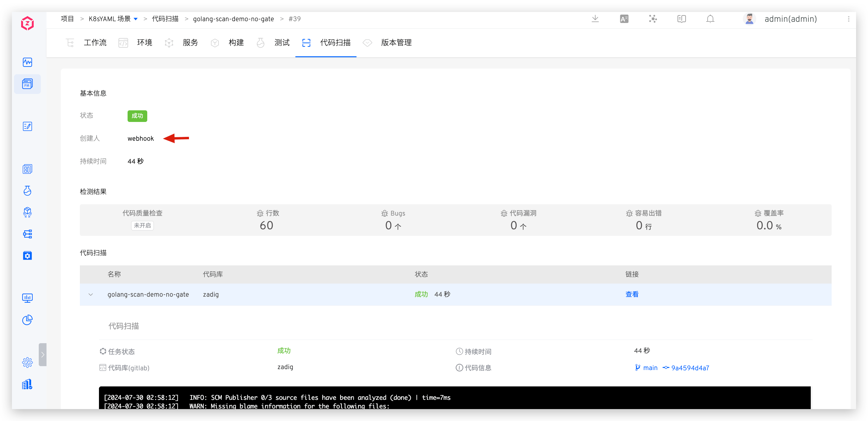Click the admin user avatar

click(x=749, y=19)
